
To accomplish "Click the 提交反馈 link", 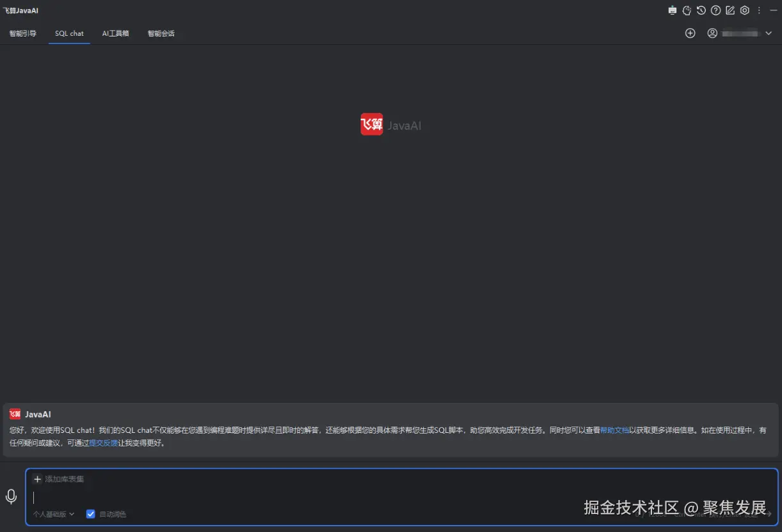I will pyautogui.click(x=103, y=443).
